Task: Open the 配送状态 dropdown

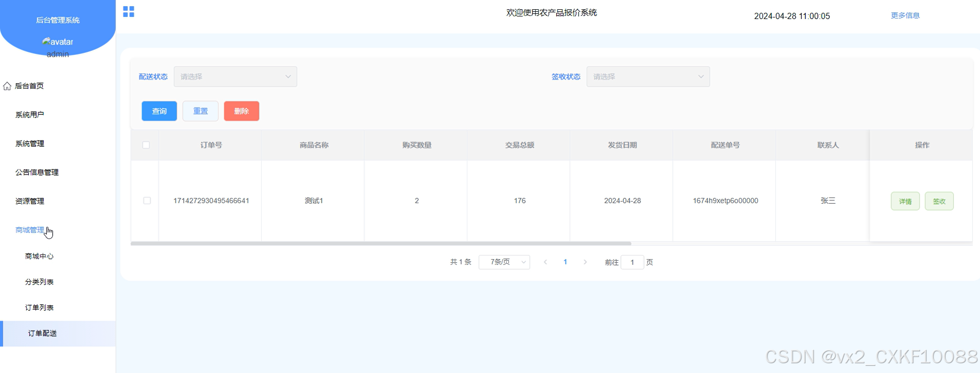Action: [x=236, y=76]
